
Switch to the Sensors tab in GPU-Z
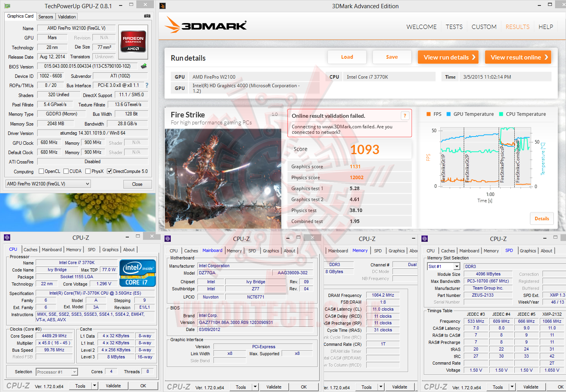[x=45, y=16]
